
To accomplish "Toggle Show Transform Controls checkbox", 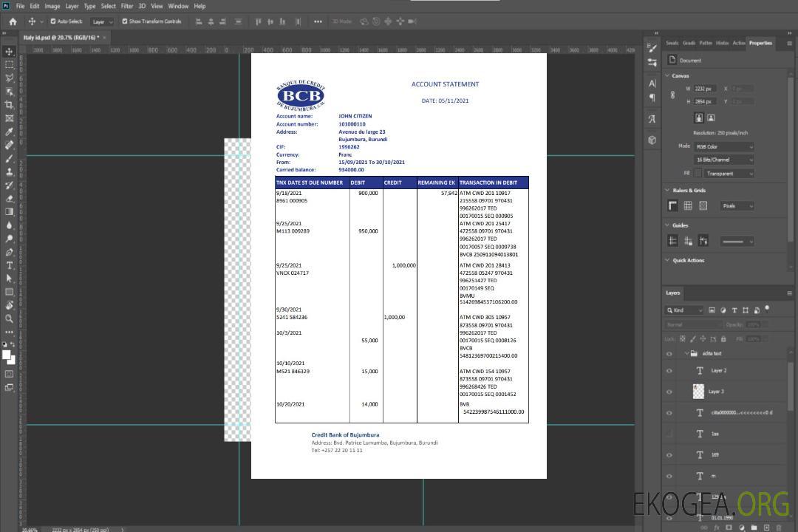I will pos(125,21).
